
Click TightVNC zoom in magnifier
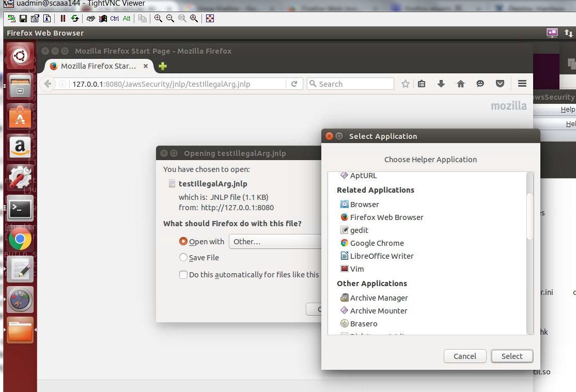(158, 19)
